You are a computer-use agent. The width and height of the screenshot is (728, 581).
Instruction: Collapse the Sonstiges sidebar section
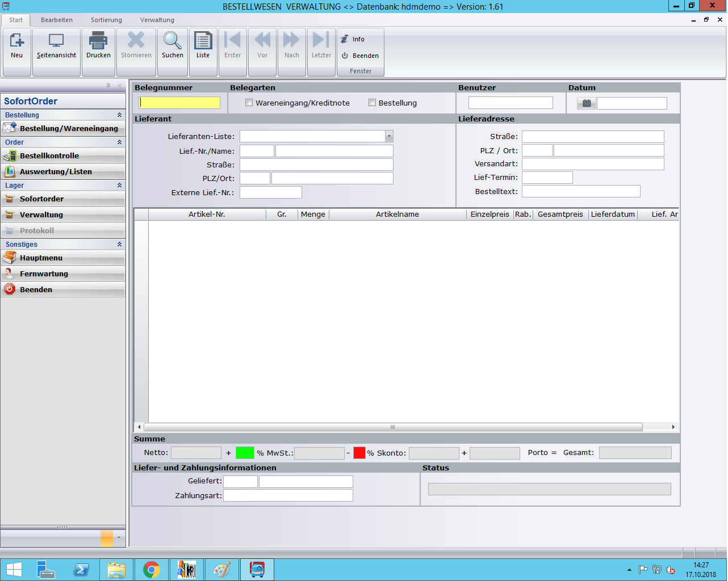click(119, 245)
